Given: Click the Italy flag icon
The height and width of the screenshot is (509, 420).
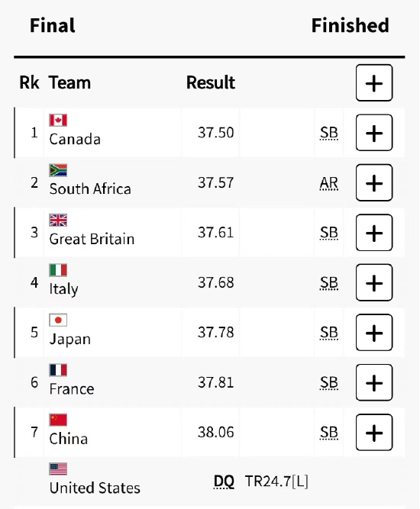Looking at the screenshot, I should pyautogui.click(x=58, y=270).
